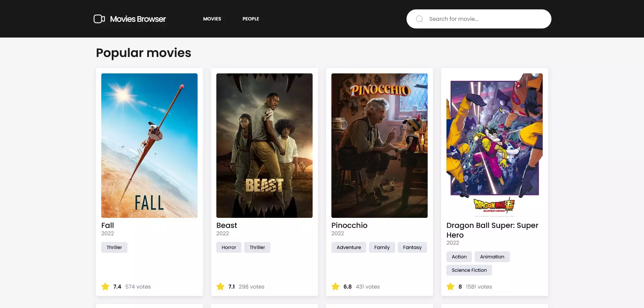Viewport: 644px width, 308px height.
Task: Click Dragon Ball Super: Super Hero title
Action: click(492, 230)
